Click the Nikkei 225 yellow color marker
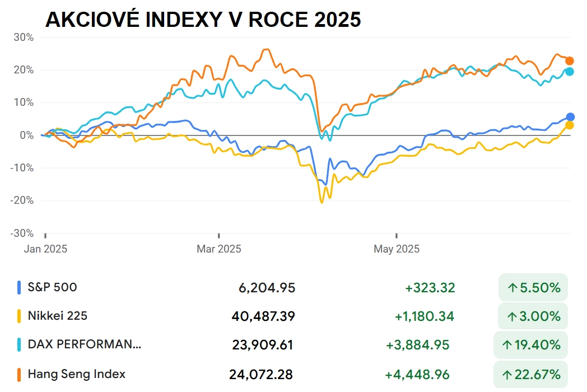Image resolution: width=587 pixels, height=392 pixels. (18, 316)
